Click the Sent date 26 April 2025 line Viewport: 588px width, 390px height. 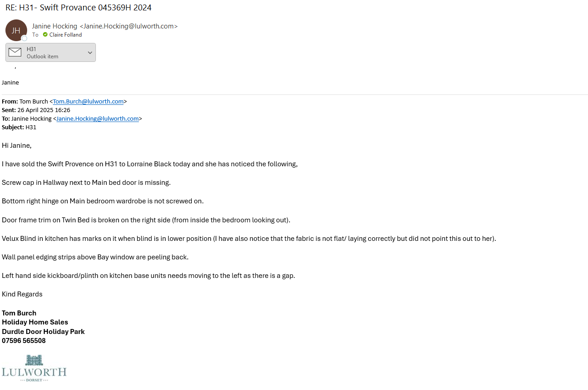tap(36, 110)
